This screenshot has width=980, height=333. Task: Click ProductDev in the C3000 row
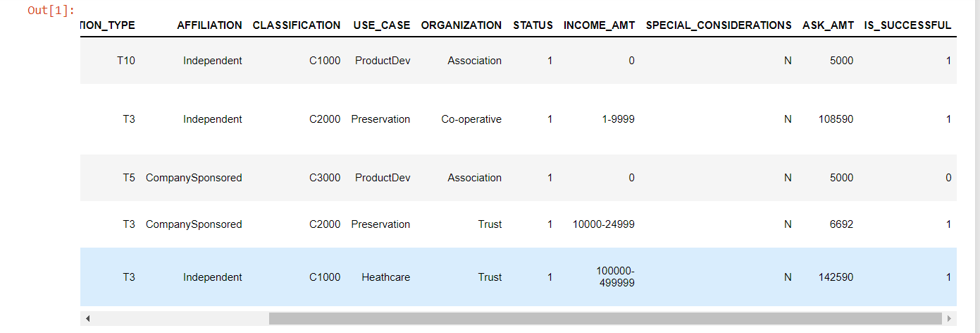pos(383,178)
